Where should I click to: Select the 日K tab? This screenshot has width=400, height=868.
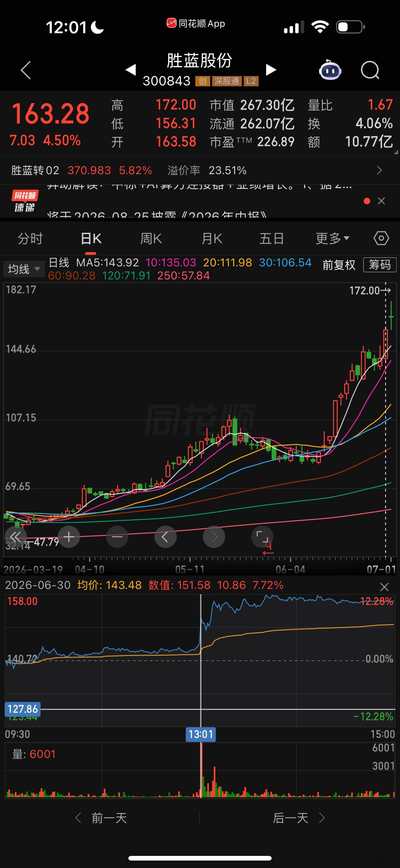(91, 238)
